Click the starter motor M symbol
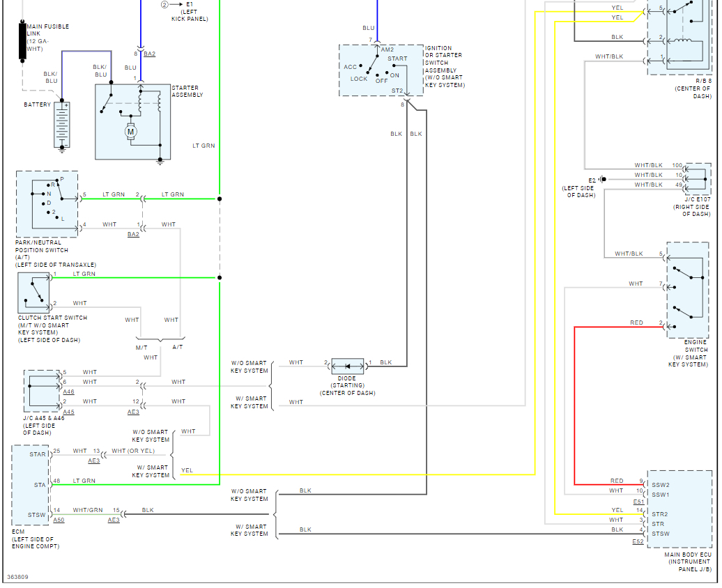This screenshot has width=722, height=588. [x=131, y=132]
